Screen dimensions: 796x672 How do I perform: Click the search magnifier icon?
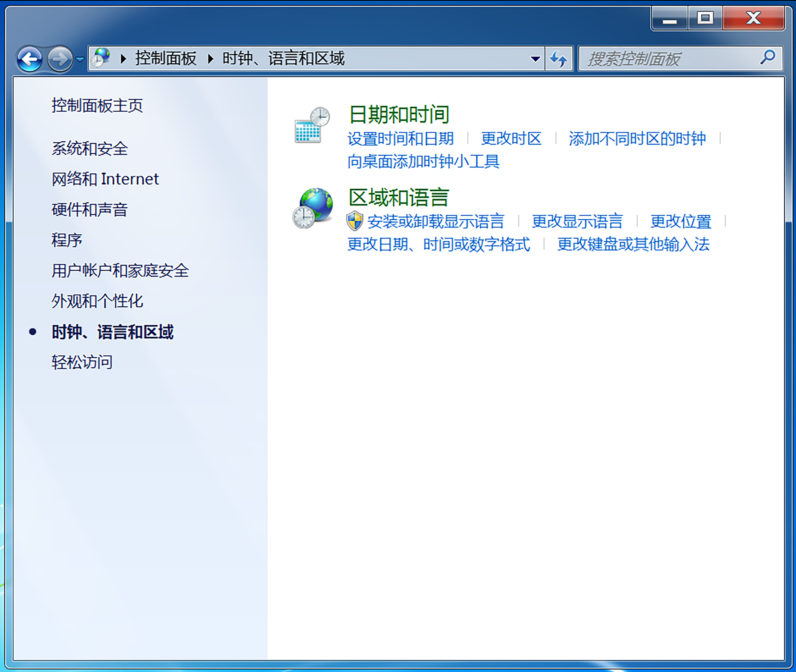click(x=767, y=58)
